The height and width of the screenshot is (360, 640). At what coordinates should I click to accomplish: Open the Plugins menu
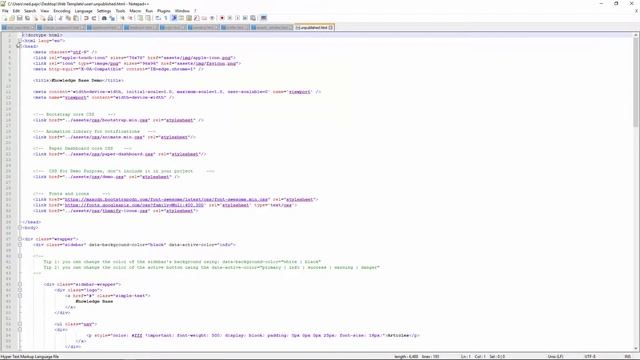pyautogui.click(x=164, y=11)
